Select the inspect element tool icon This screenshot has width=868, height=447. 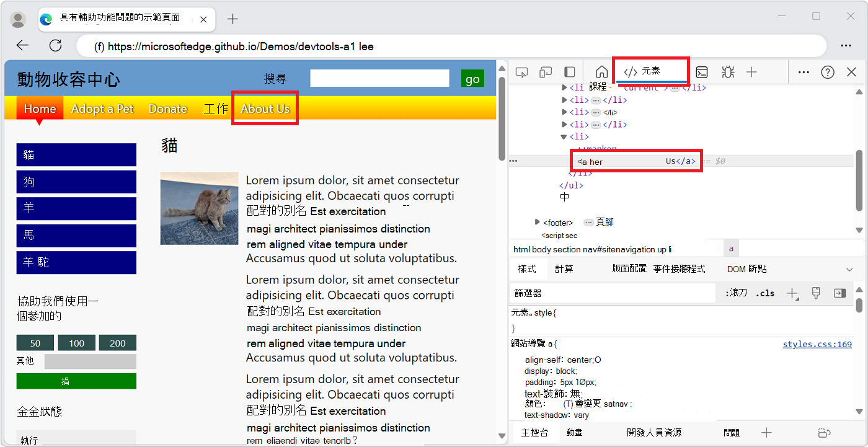pos(521,73)
